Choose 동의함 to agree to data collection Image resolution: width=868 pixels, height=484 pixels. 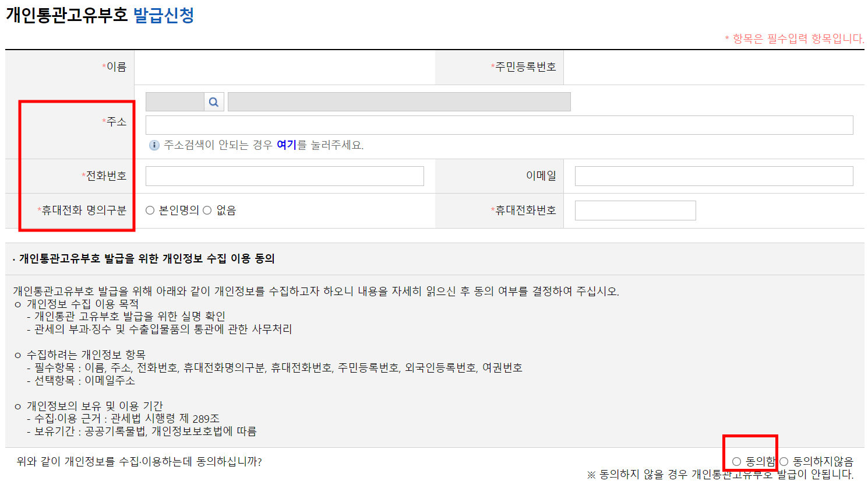click(x=738, y=461)
